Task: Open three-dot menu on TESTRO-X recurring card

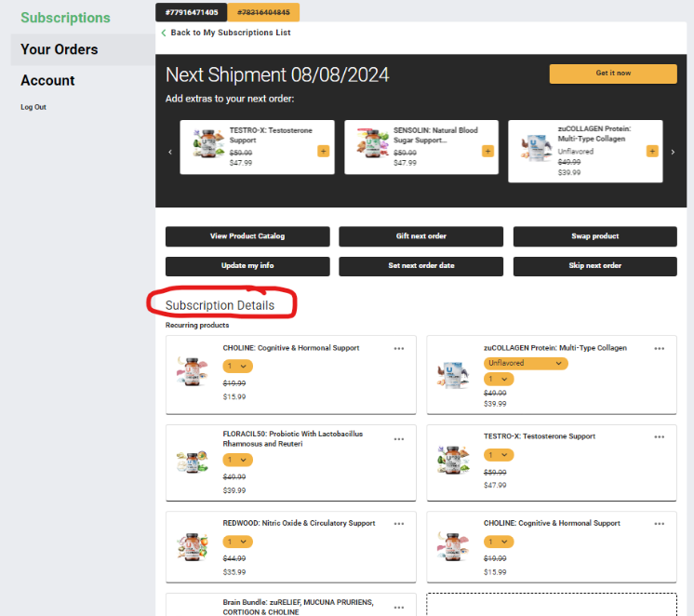Action: pos(659,437)
